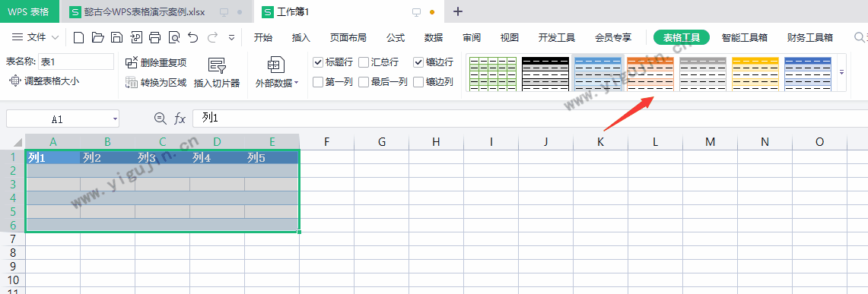868x294 pixels.
Task: Redo the greyed-out action arrow
Action: 212,37
